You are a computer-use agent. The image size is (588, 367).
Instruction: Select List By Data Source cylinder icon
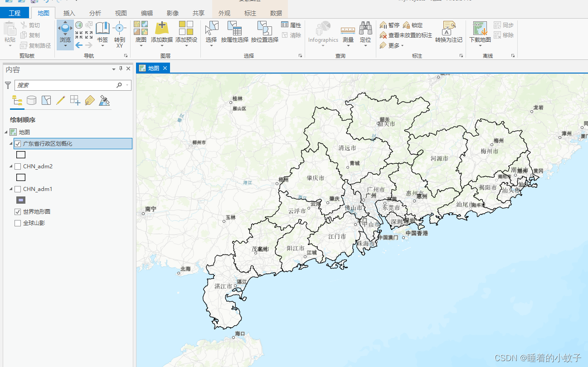tap(31, 100)
